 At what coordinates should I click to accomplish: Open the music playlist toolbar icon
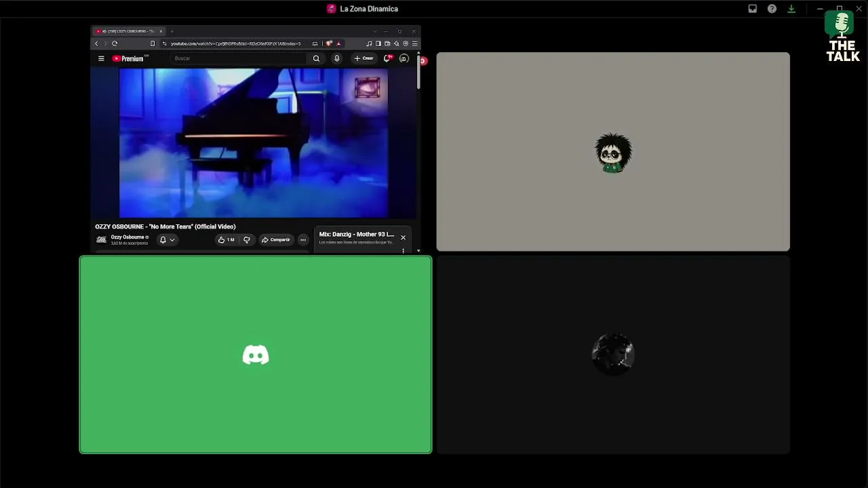369,43
